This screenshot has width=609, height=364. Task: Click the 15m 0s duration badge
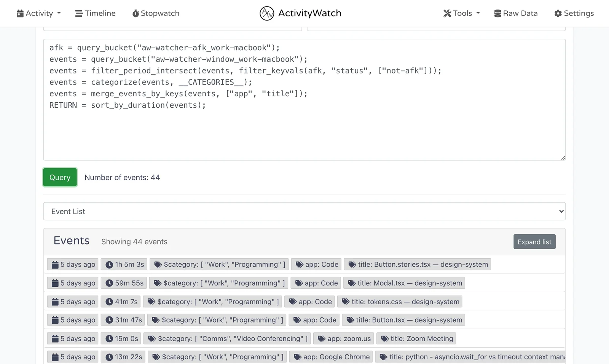coord(121,339)
